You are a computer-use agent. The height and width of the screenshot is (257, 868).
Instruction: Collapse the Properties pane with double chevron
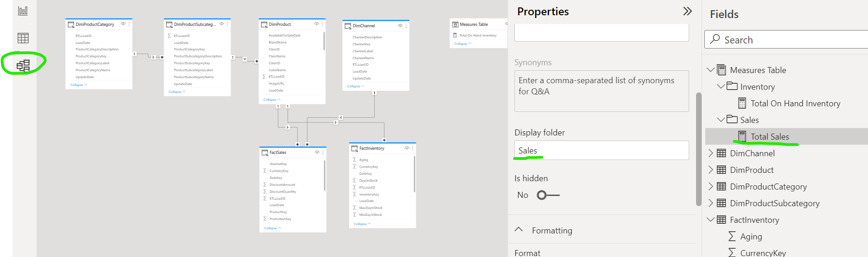pos(687,12)
